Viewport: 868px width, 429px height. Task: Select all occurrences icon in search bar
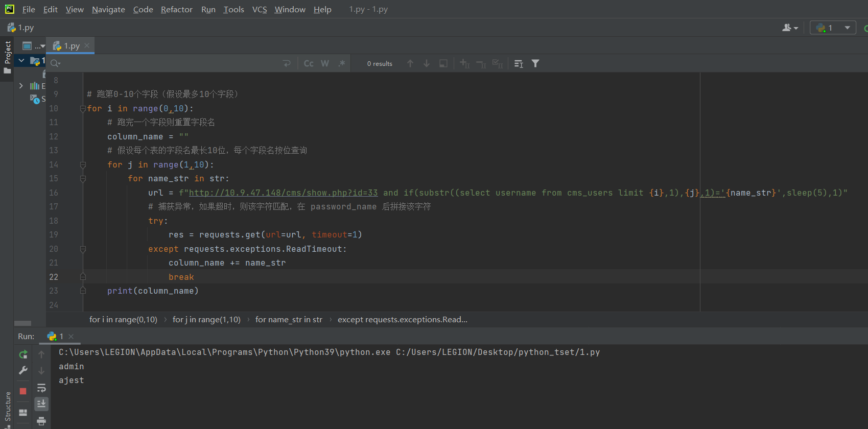(498, 63)
